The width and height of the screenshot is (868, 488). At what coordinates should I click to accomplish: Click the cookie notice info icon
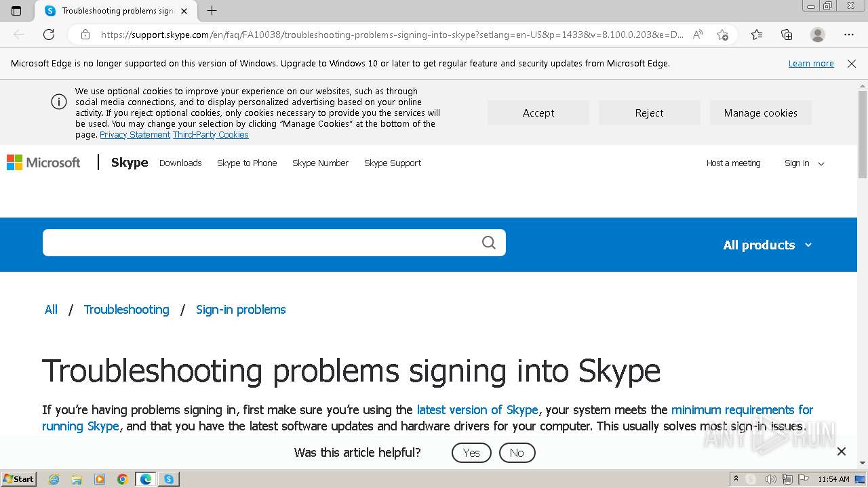pyautogui.click(x=59, y=102)
